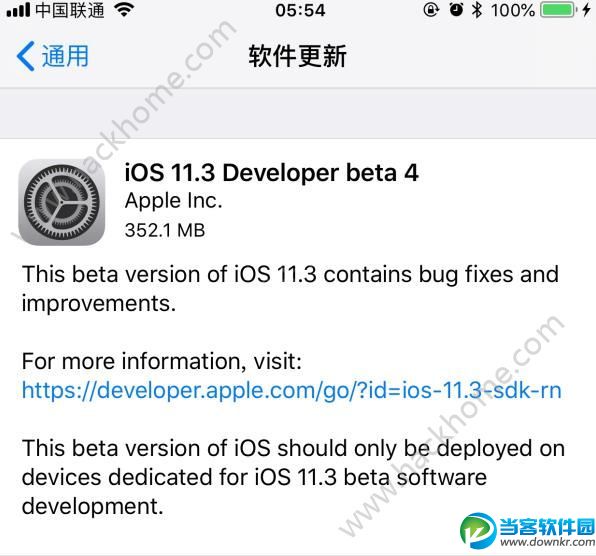Image resolution: width=596 pixels, height=556 pixels.
Task: Tap the Apple Inc. publisher text
Action: 173,201
